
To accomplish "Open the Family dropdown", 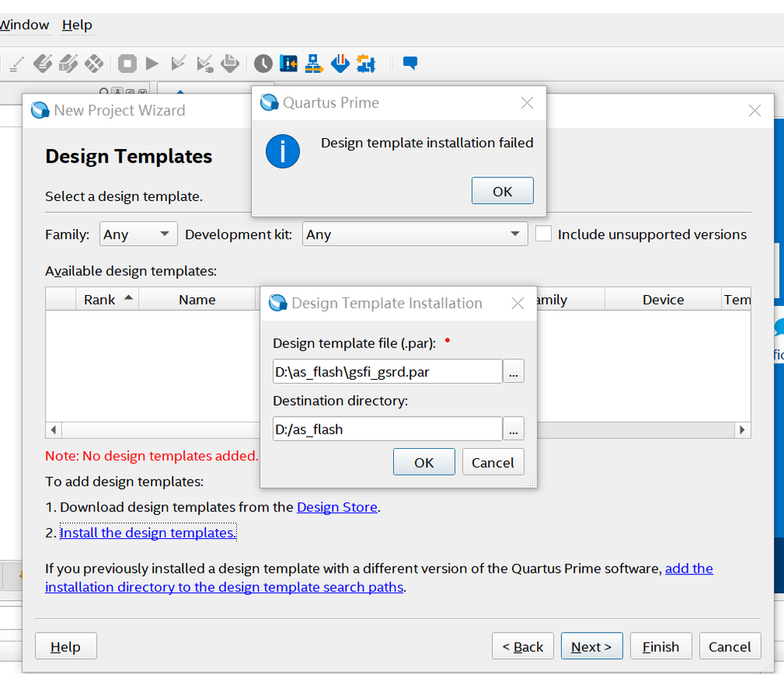I will tap(138, 234).
